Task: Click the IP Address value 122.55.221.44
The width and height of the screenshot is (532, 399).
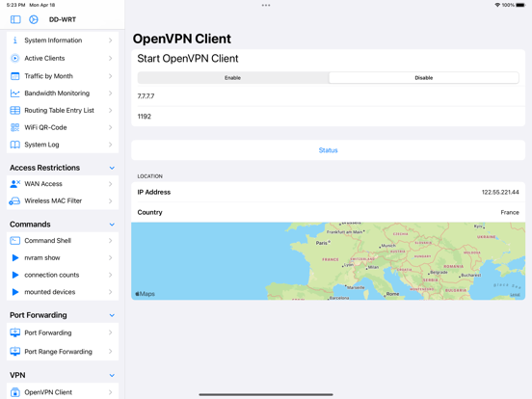Action: click(500, 193)
